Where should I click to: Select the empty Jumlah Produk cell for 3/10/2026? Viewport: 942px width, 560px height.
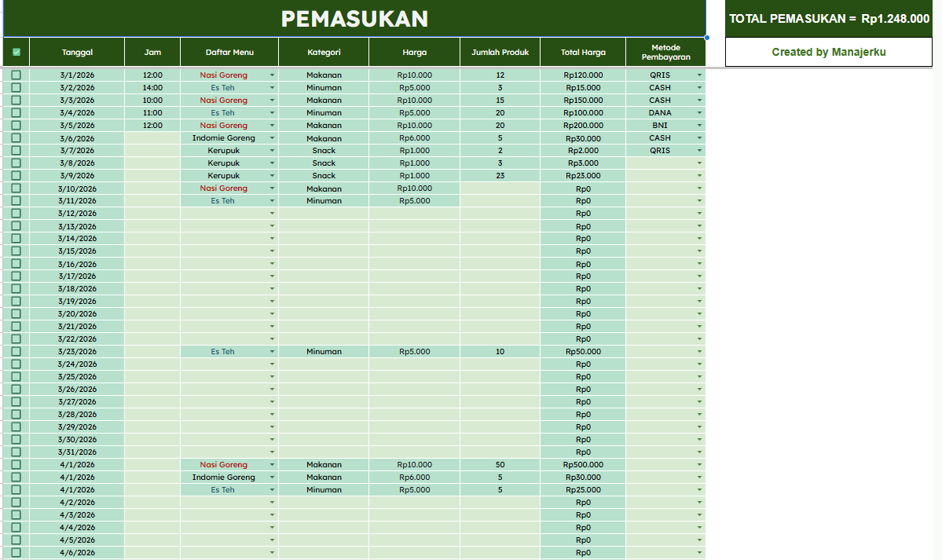(500, 188)
